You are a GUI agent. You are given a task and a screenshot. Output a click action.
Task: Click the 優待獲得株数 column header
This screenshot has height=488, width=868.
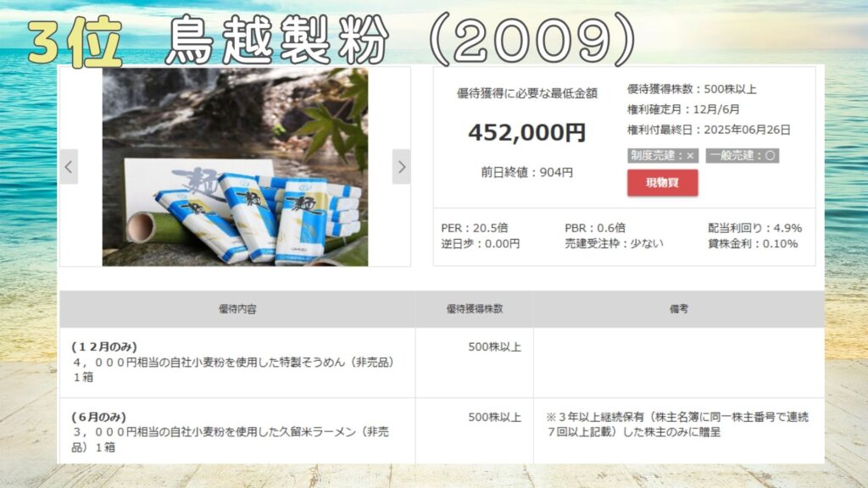pyautogui.click(x=475, y=308)
